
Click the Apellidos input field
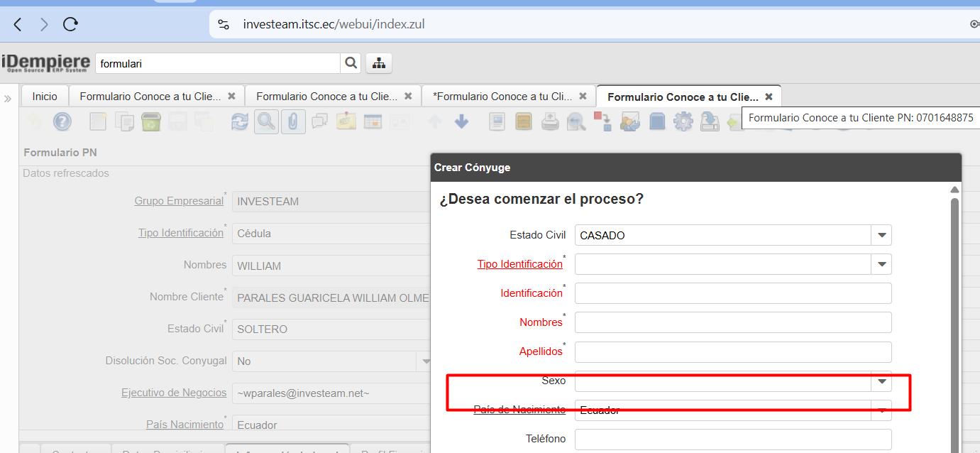[732, 351]
